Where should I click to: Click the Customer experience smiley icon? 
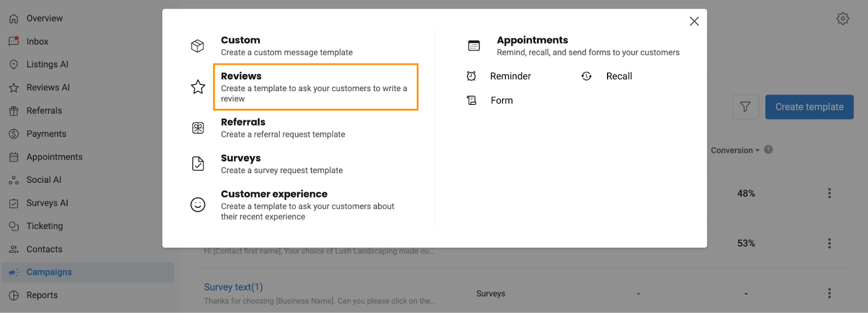tap(198, 205)
